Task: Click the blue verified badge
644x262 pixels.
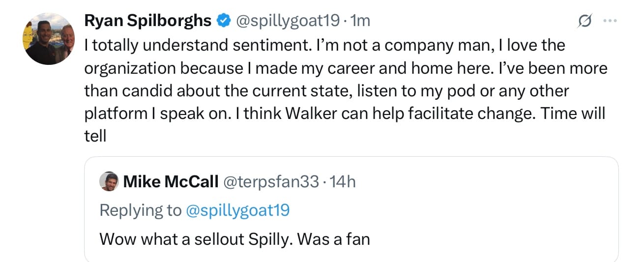Action: 224,21
